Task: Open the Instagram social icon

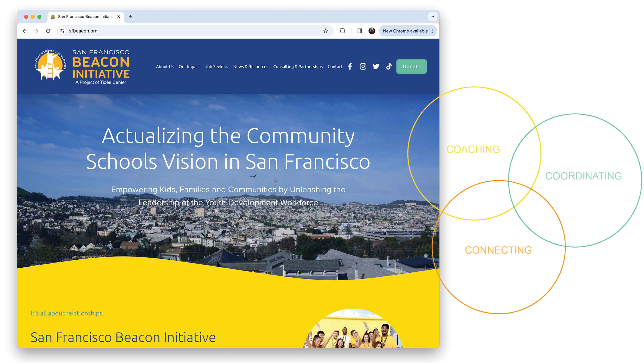Action: point(363,66)
